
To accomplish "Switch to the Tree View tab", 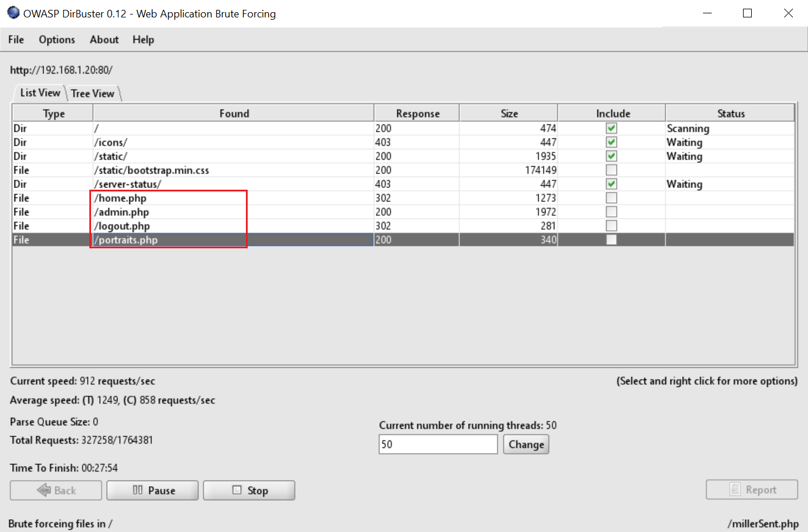I will coord(93,93).
